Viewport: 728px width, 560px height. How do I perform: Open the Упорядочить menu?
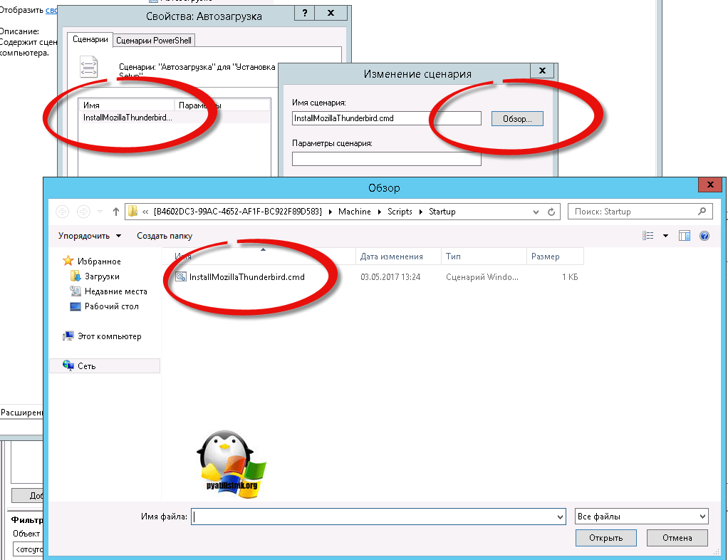coord(90,236)
